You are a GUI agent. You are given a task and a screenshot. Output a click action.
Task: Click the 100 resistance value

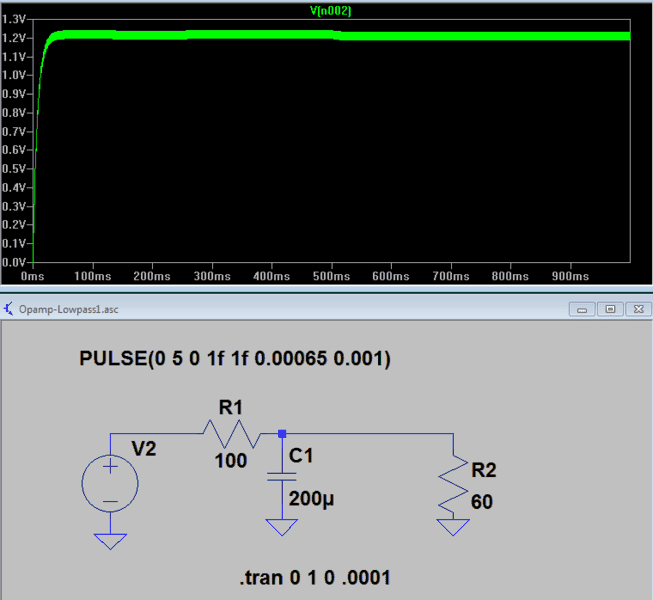click(231, 461)
